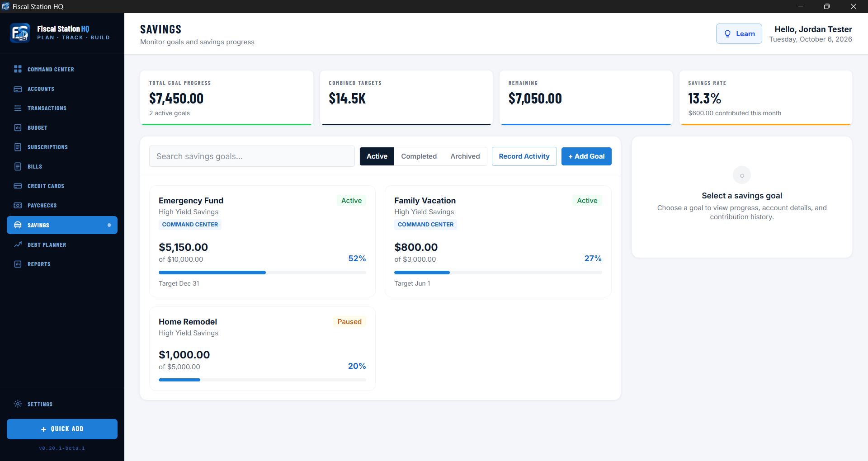Navigate to Credit Cards section

pyautogui.click(x=62, y=186)
